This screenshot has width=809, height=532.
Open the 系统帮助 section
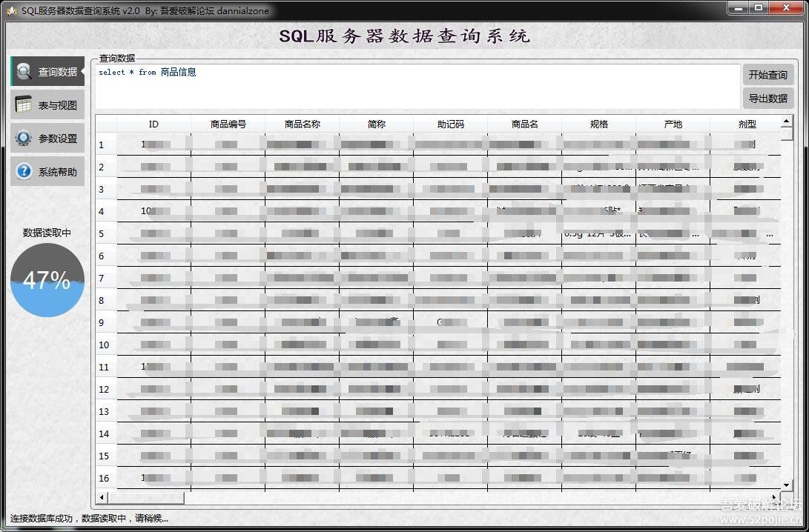(x=47, y=171)
